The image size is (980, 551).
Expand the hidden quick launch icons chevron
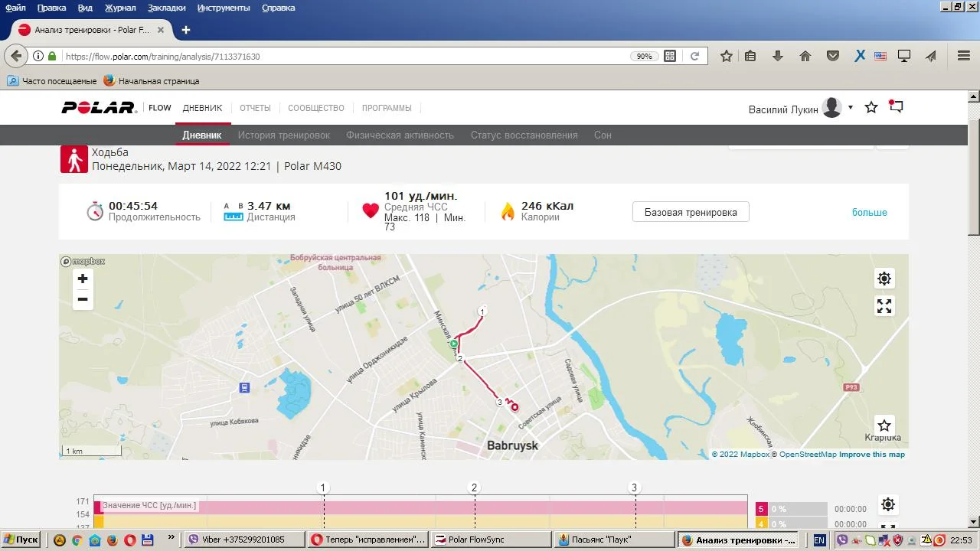[x=171, y=538]
